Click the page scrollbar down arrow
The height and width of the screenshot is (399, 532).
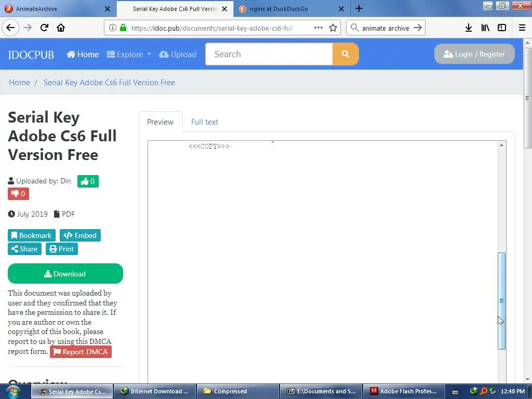[x=527, y=379]
